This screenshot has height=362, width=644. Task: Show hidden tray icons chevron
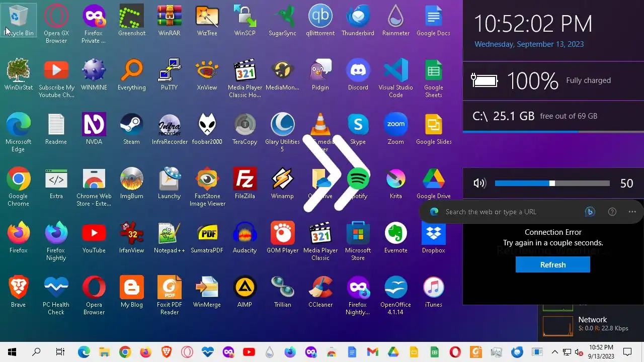(x=555, y=352)
